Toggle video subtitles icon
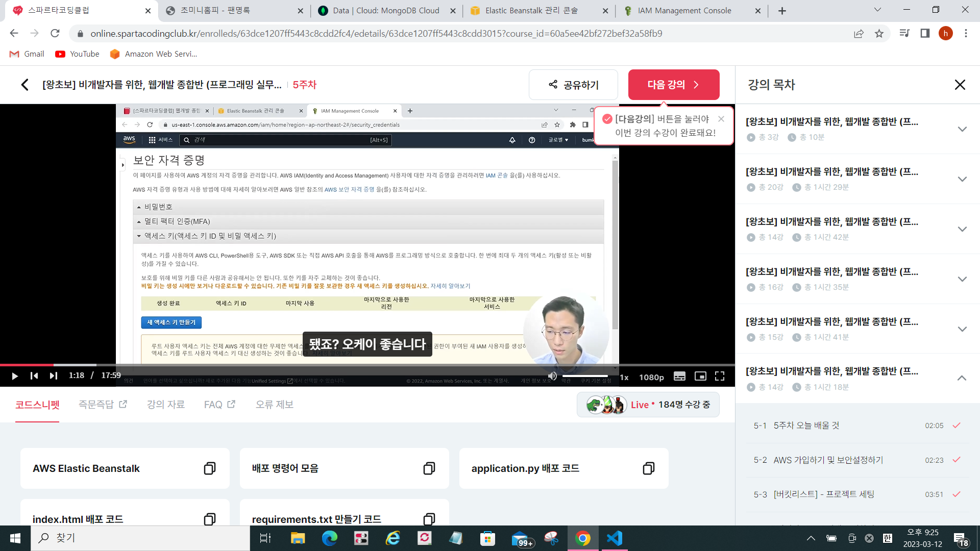The width and height of the screenshot is (980, 551). (x=679, y=376)
